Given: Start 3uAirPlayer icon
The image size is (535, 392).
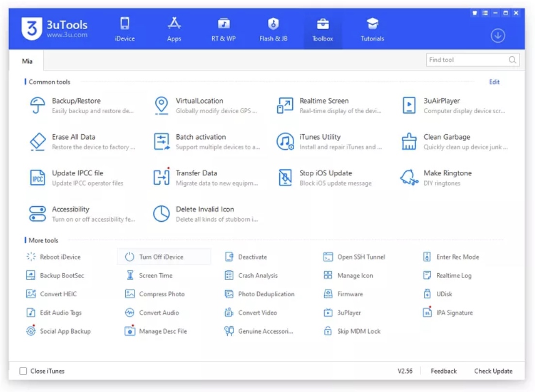Looking at the screenshot, I should pos(409,105).
